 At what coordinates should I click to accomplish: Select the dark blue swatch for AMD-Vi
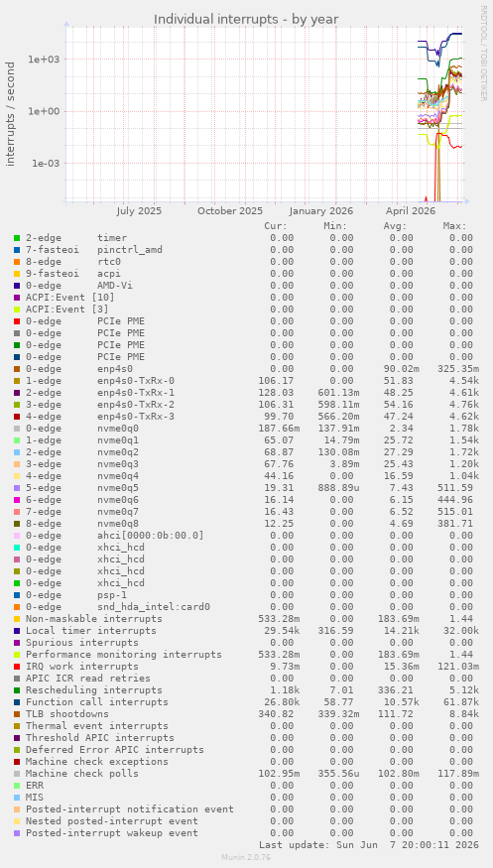pos(17,286)
